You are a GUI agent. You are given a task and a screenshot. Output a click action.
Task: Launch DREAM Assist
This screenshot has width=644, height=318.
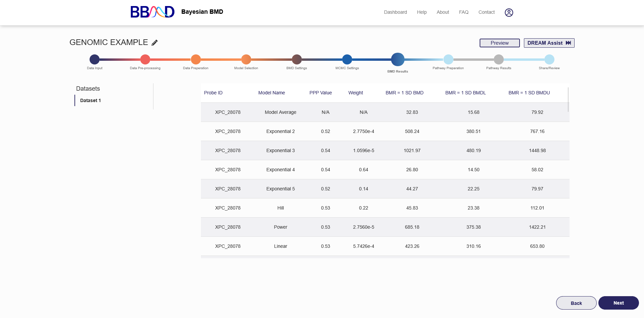coord(549,43)
